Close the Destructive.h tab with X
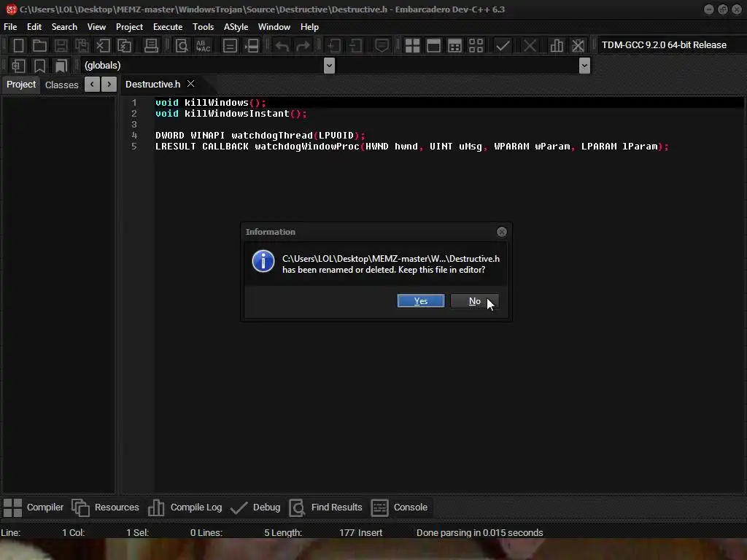Viewport: 747px width, 560px height. [x=190, y=84]
